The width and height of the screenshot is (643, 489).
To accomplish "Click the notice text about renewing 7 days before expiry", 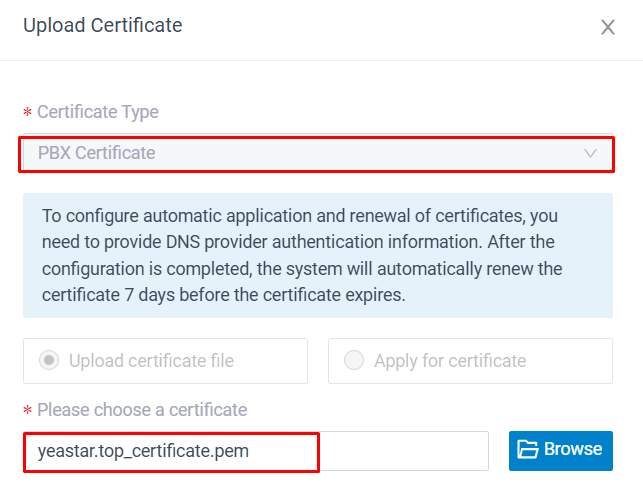I will coord(223,295).
